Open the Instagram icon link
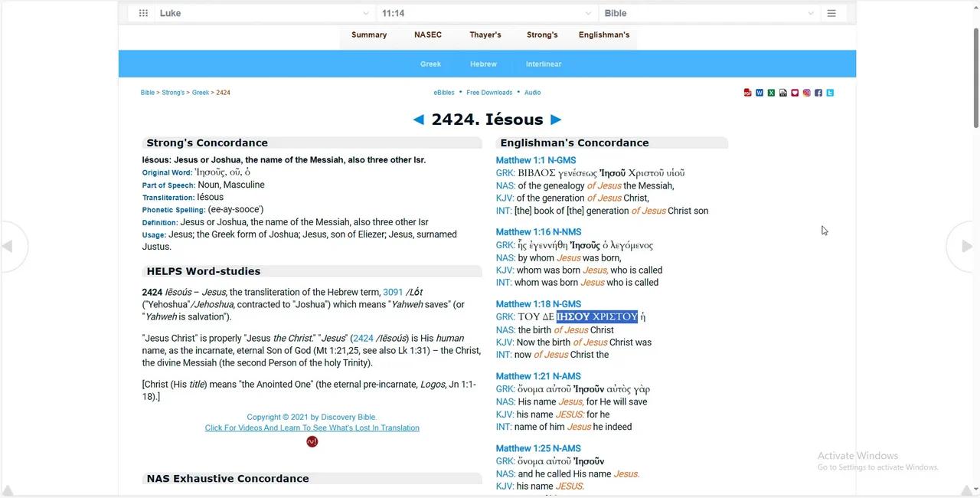 click(x=806, y=93)
